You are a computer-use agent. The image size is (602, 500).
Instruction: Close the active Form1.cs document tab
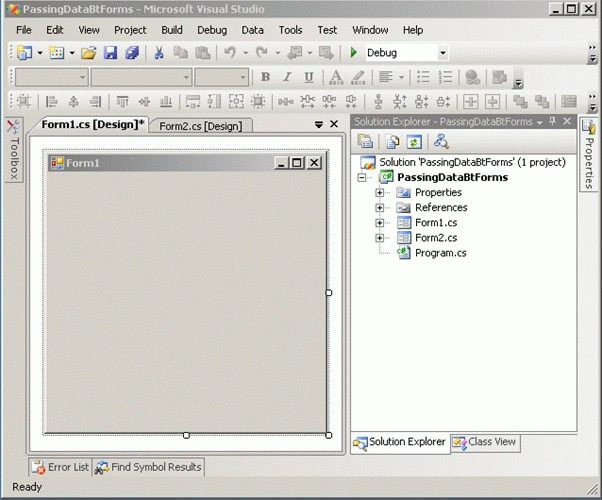point(334,124)
